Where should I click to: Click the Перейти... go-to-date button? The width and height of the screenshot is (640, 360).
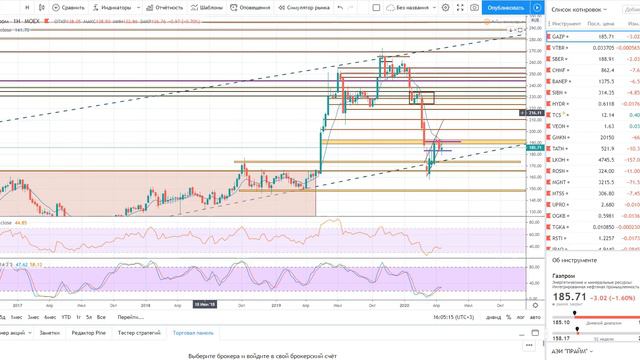[x=131, y=317]
